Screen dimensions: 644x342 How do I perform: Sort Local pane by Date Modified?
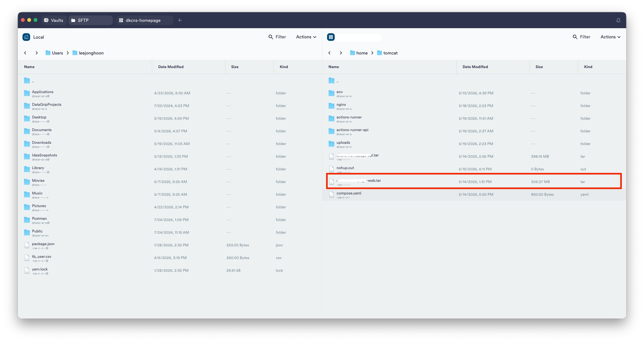pos(189,67)
